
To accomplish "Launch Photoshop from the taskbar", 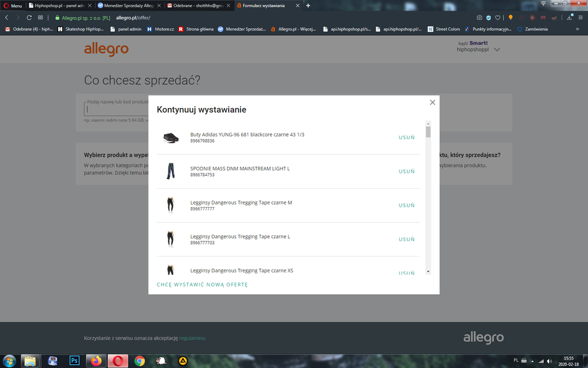I will [x=74, y=360].
